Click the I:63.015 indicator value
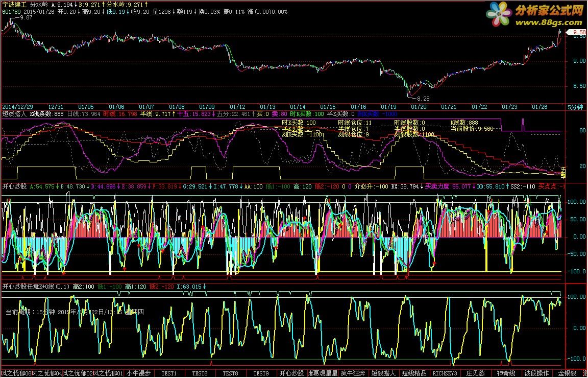The image size is (588, 378). pos(190,287)
